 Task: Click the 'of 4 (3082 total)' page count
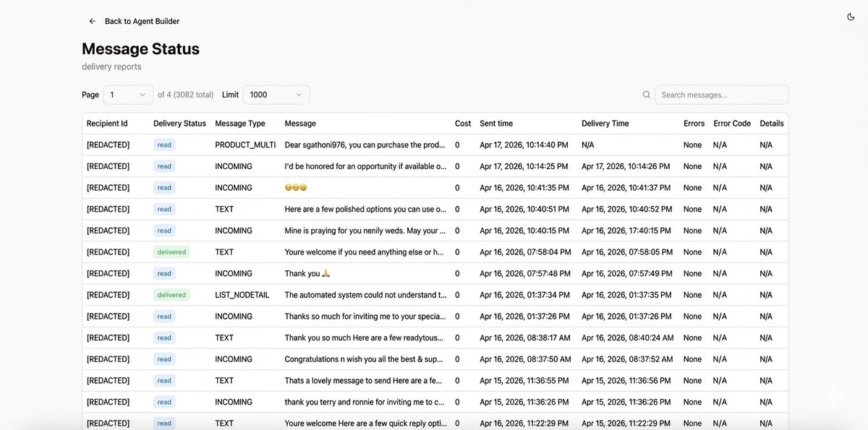[186, 95]
